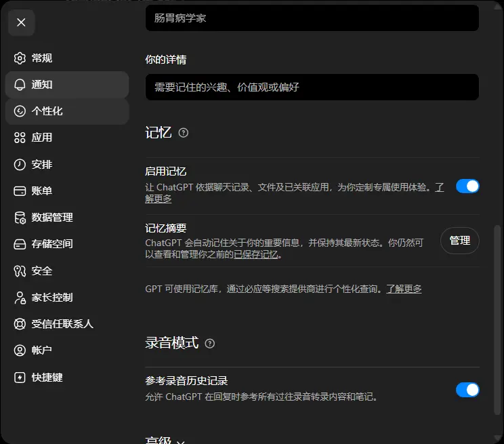Click the help icon next to 录音模式

coord(209,343)
